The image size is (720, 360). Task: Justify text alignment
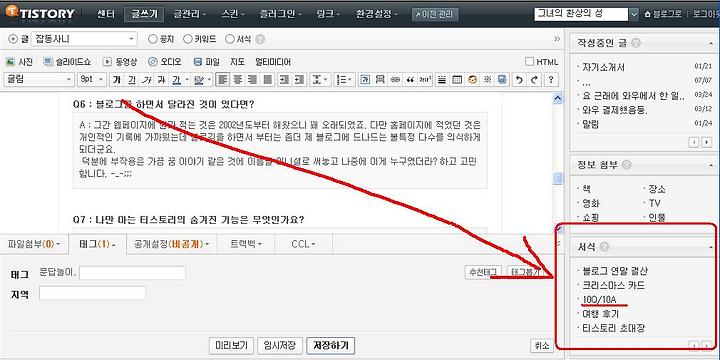coord(268,79)
